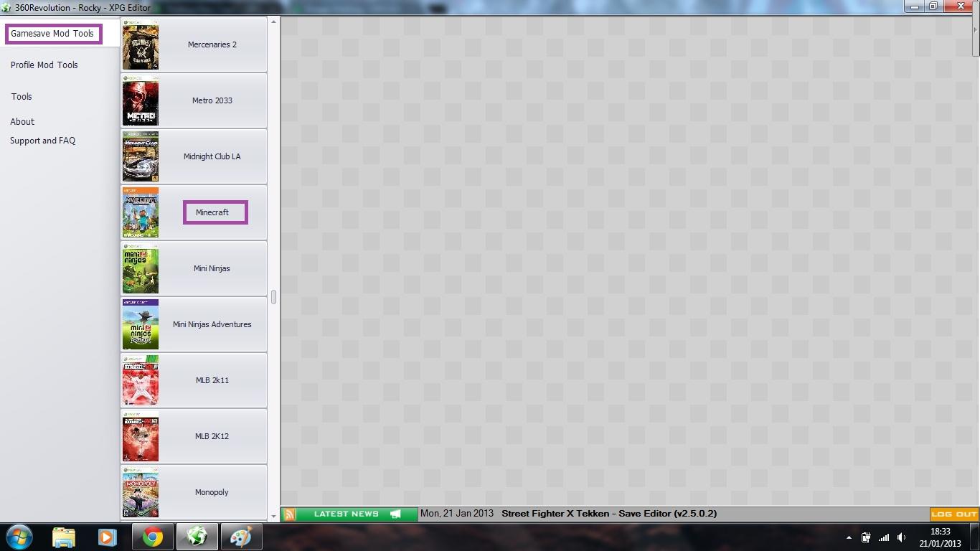The image size is (980, 551).
Task: Click the Mercenaries 2 game cover thumbnail
Action: pos(140,44)
